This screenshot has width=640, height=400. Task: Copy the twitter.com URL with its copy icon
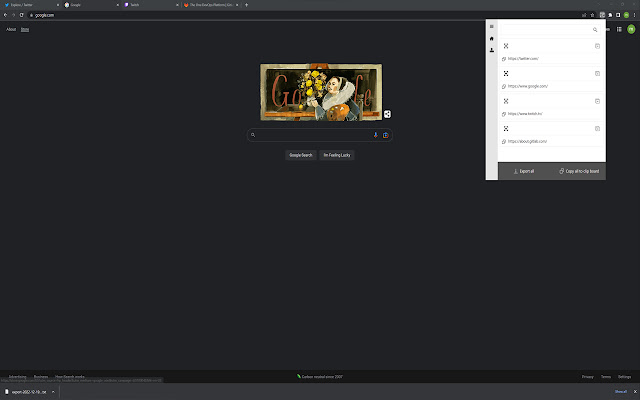[504, 59]
